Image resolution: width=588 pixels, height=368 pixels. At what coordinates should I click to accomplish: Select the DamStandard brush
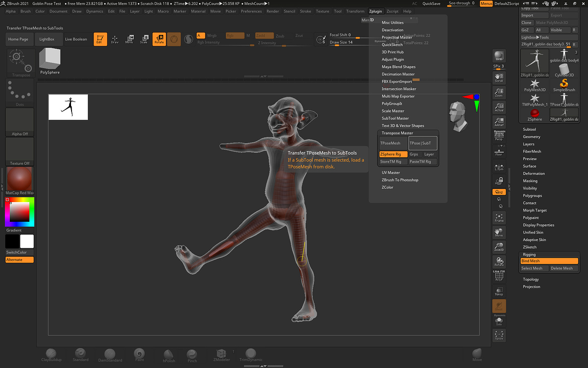pos(109,355)
